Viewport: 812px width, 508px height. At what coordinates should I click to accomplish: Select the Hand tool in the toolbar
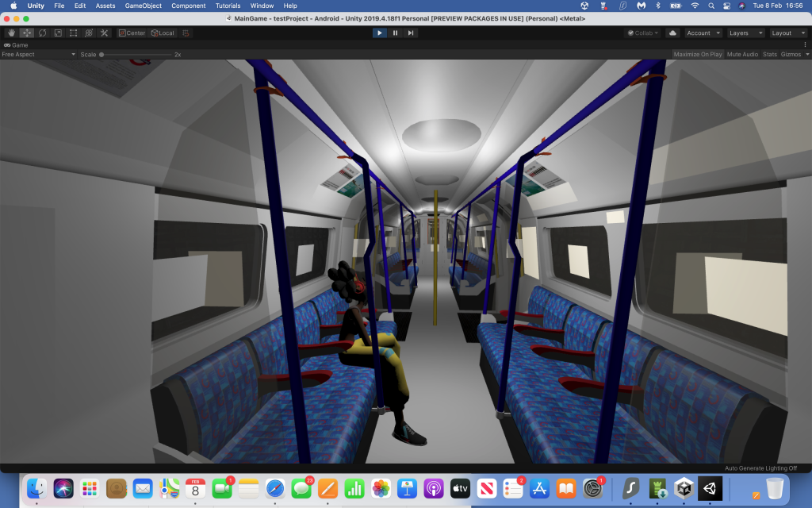coord(11,33)
